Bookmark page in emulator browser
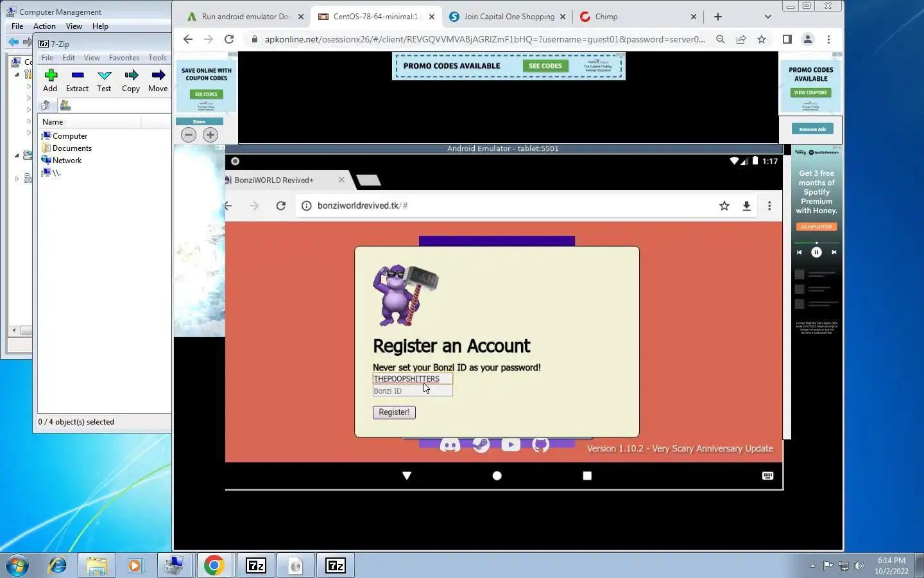The image size is (924, 578). pyautogui.click(x=724, y=206)
